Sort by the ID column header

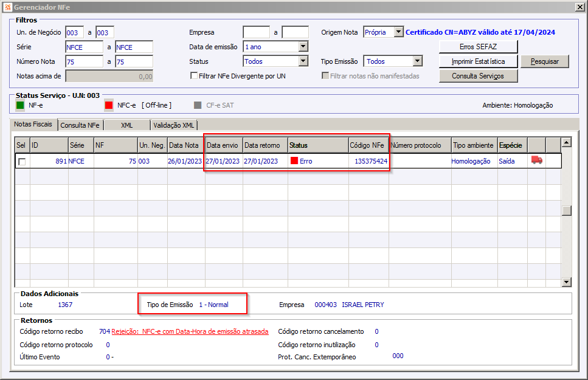(x=49, y=145)
